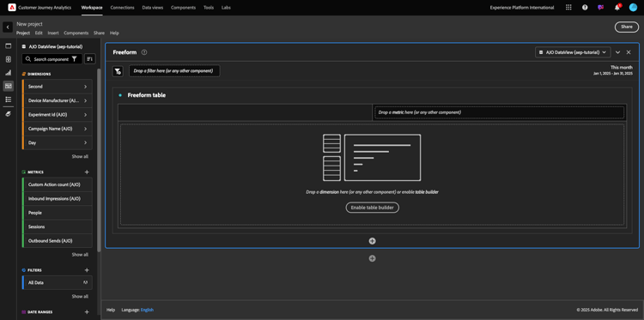Switch to the Workspace tab
Viewport: 644px width, 320px height.
tap(92, 8)
